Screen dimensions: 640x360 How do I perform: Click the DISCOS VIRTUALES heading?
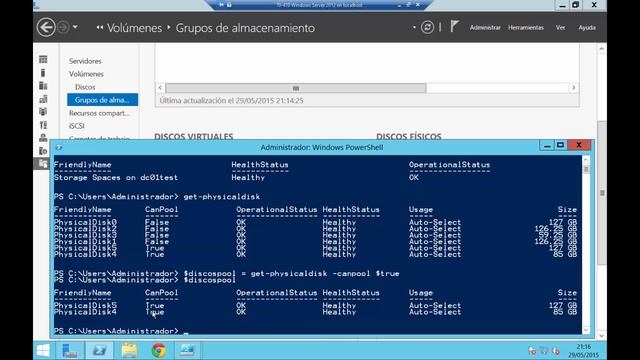pyautogui.click(x=193, y=136)
